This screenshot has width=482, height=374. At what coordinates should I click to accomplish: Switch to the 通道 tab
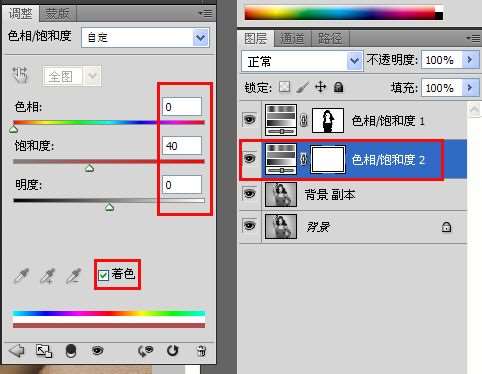pyautogui.click(x=292, y=39)
